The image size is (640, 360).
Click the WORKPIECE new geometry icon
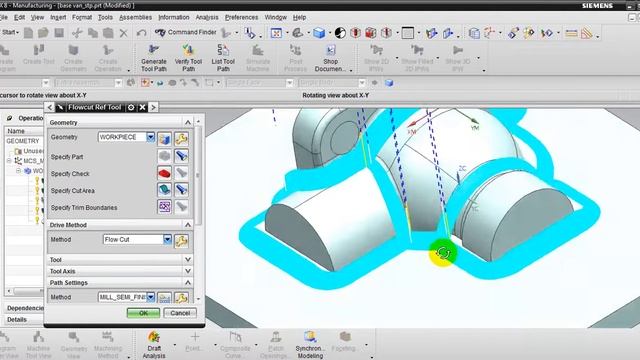tap(164, 139)
